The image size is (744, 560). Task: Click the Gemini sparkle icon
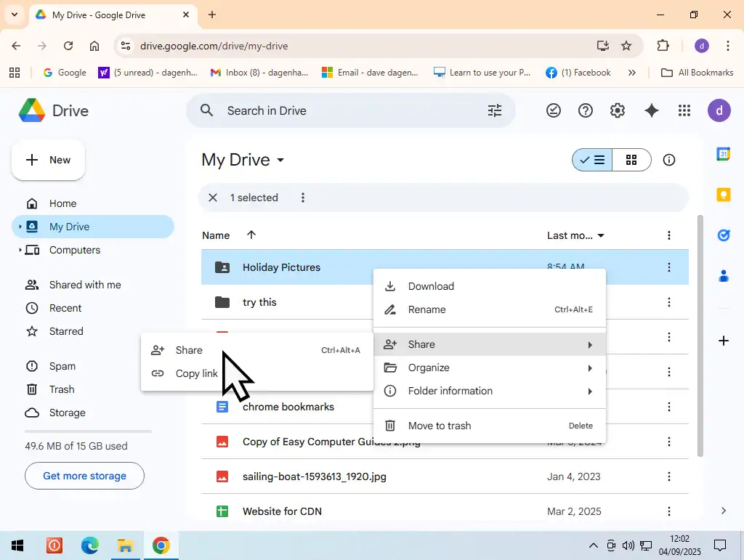tap(652, 110)
